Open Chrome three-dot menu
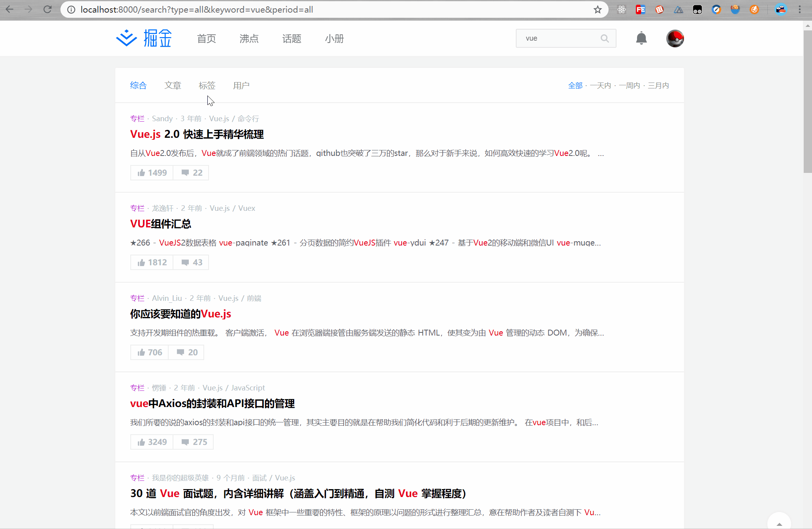812x529 pixels. tap(800, 9)
